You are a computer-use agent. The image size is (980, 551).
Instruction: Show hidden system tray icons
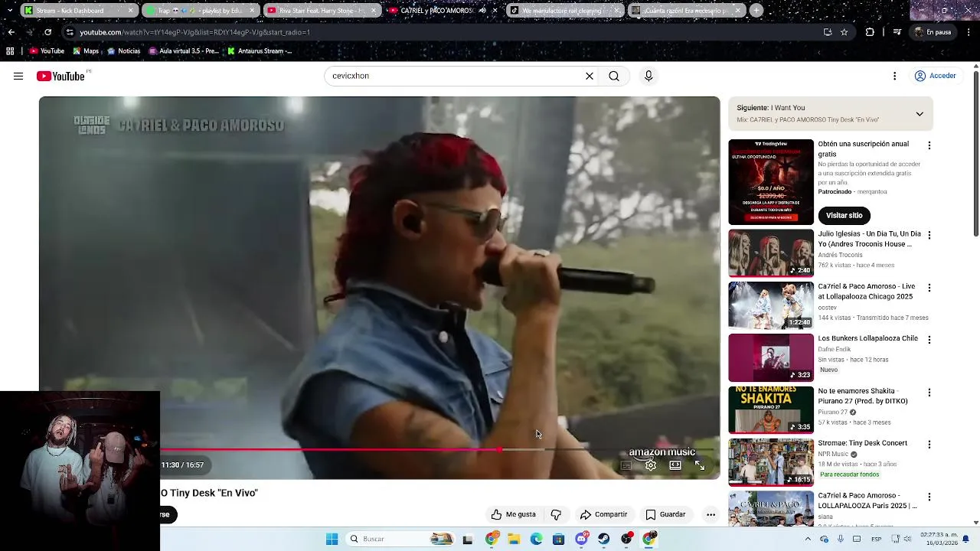[x=807, y=539]
